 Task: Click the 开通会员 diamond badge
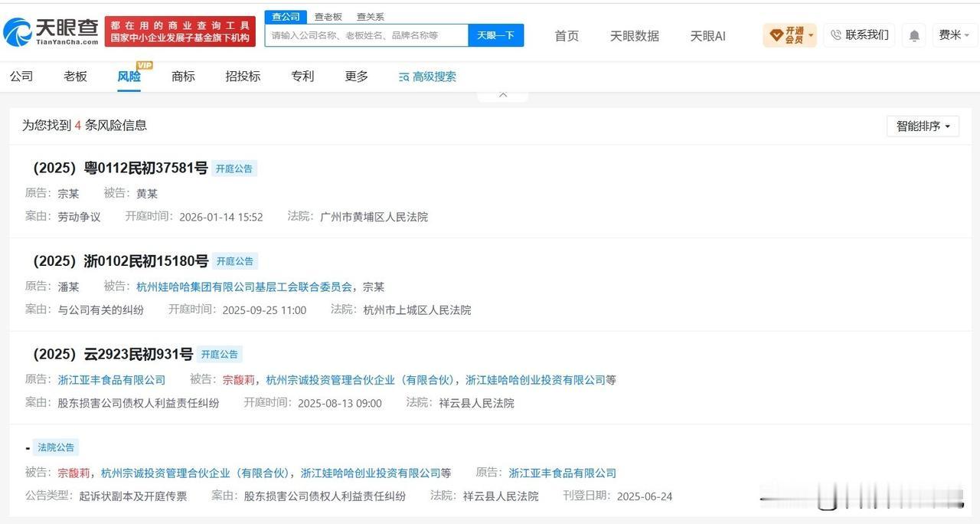click(790, 35)
